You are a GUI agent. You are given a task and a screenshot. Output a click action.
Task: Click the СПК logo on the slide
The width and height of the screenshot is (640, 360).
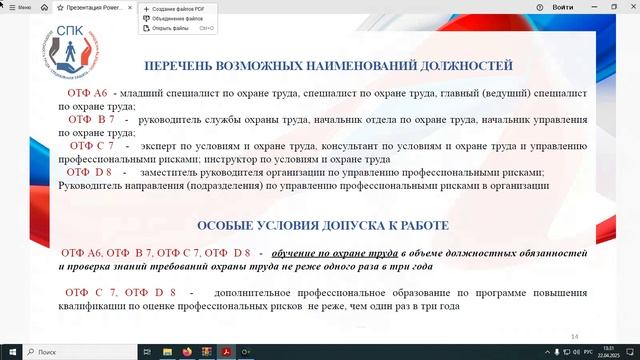pos(71,51)
